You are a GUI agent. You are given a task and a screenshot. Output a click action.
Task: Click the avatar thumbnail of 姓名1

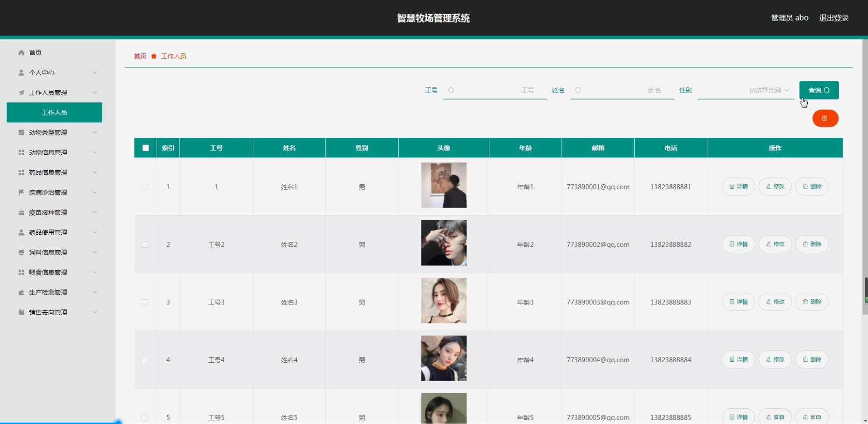(444, 185)
